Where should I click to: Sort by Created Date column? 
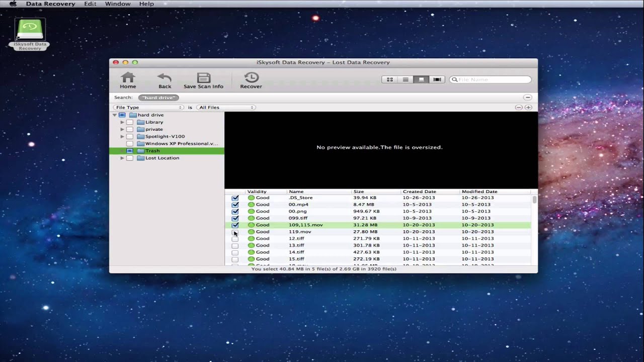(430, 192)
